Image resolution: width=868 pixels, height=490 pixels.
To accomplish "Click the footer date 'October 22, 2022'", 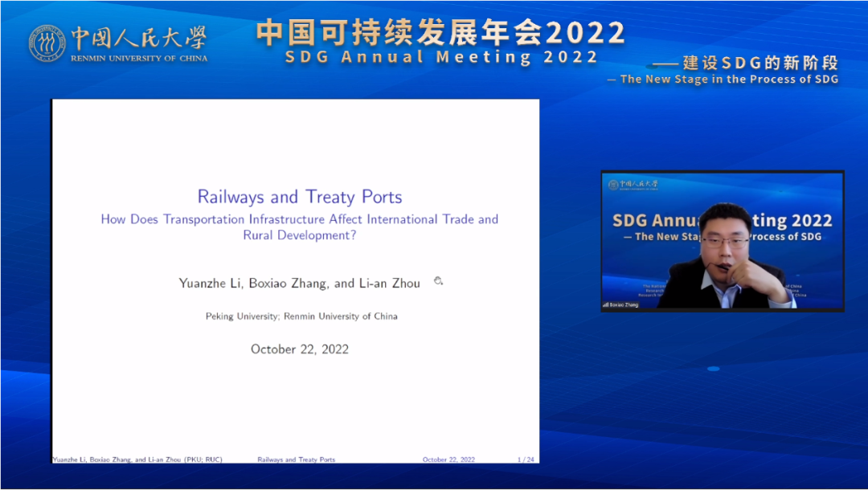I will point(448,459).
